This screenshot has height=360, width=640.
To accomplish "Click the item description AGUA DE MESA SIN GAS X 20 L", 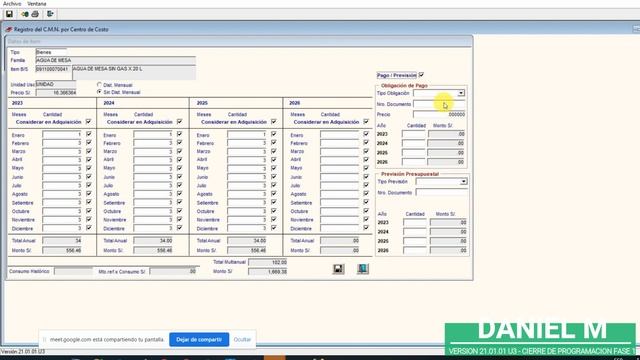I will [134, 73].
